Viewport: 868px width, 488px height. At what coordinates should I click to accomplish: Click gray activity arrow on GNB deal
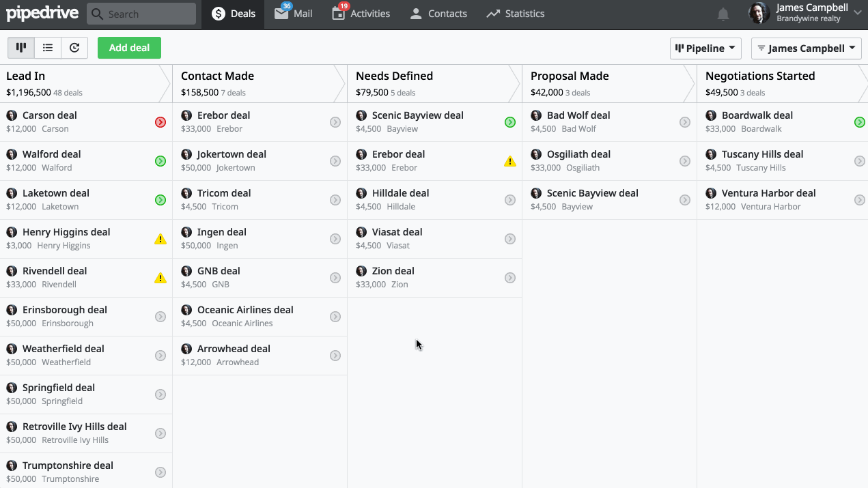click(x=335, y=278)
